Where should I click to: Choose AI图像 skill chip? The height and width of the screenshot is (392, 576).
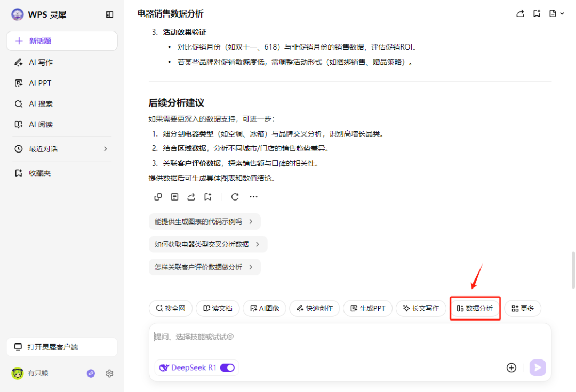pos(265,308)
